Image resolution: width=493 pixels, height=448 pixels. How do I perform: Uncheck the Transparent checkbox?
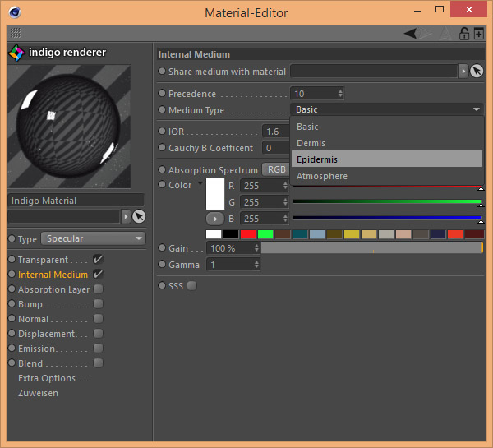(x=99, y=260)
